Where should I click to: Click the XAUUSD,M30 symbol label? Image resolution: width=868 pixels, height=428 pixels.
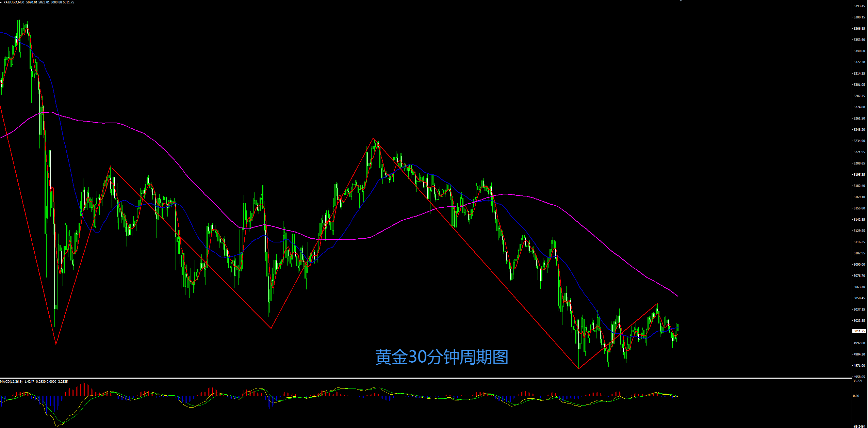coord(14,2)
